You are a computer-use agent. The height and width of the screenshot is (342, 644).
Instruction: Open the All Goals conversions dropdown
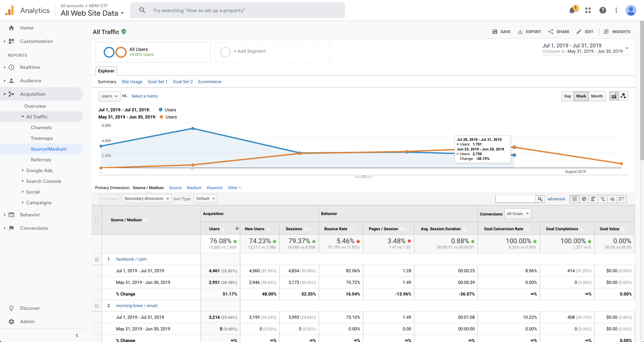[518, 214]
